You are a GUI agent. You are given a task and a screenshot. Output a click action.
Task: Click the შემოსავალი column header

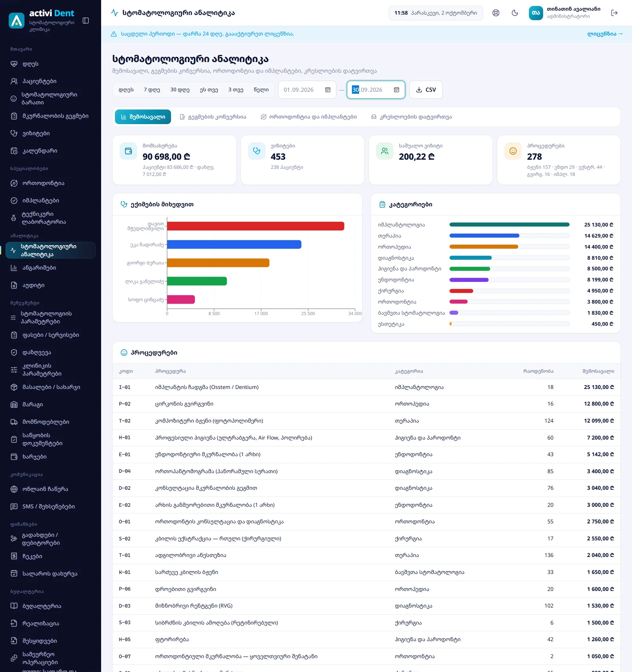[x=598, y=371]
